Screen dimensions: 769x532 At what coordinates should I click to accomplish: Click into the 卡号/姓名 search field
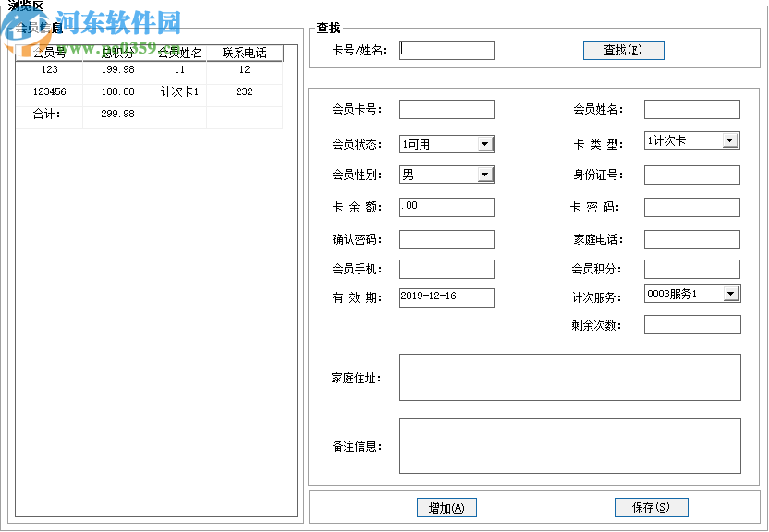point(446,50)
